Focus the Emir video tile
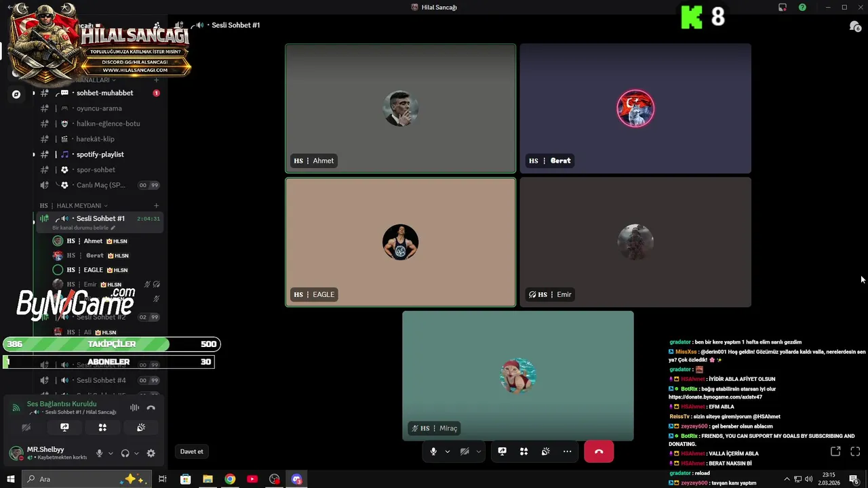The width and height of the screenshot is (868, 488). 635,242
